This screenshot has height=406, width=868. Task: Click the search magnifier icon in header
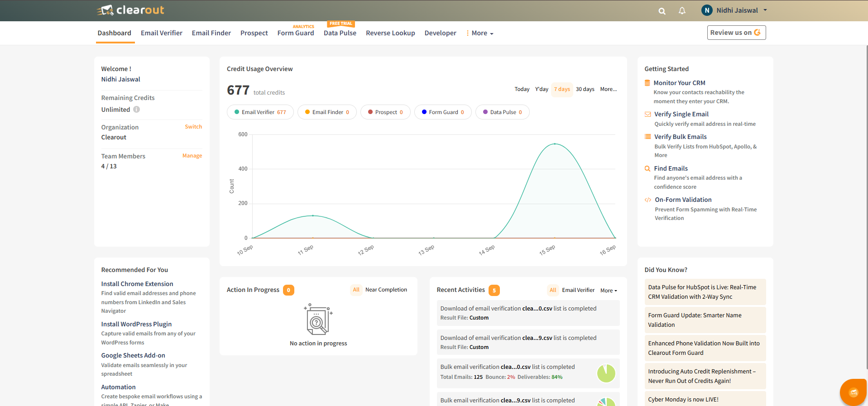662,11
